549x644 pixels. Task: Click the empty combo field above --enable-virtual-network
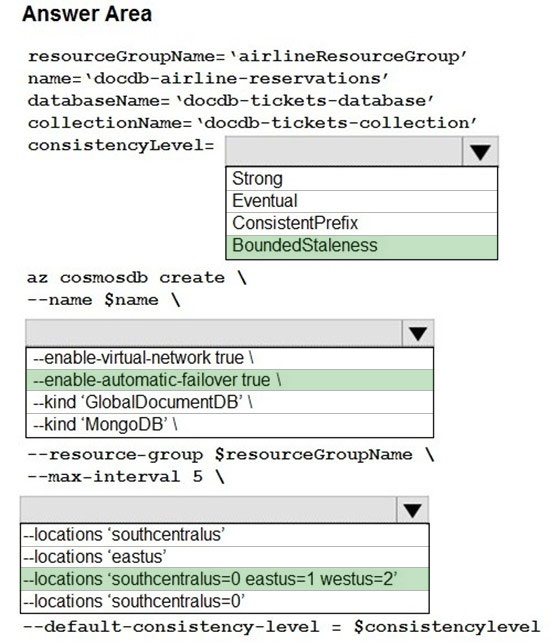[x=214, y=333]
